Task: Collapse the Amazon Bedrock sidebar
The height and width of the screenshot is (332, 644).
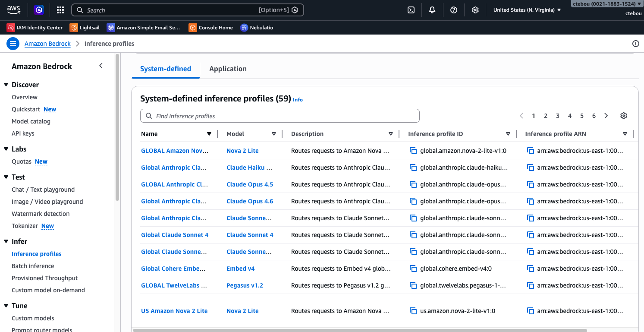Action: pyautogui.click(x=101, y=66)
